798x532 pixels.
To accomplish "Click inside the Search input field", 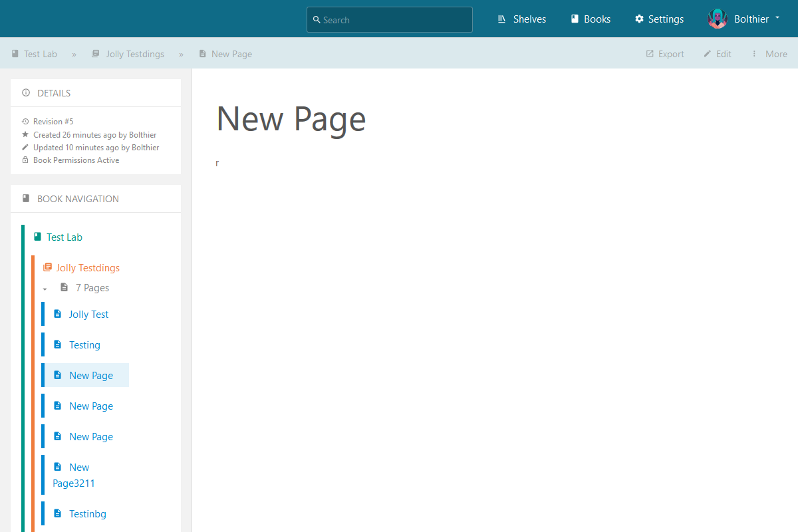I will [x=389, y=20].
